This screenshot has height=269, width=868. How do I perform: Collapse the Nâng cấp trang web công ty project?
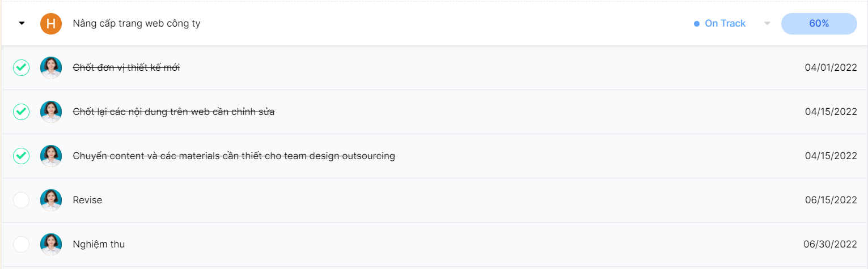[22, 24]
